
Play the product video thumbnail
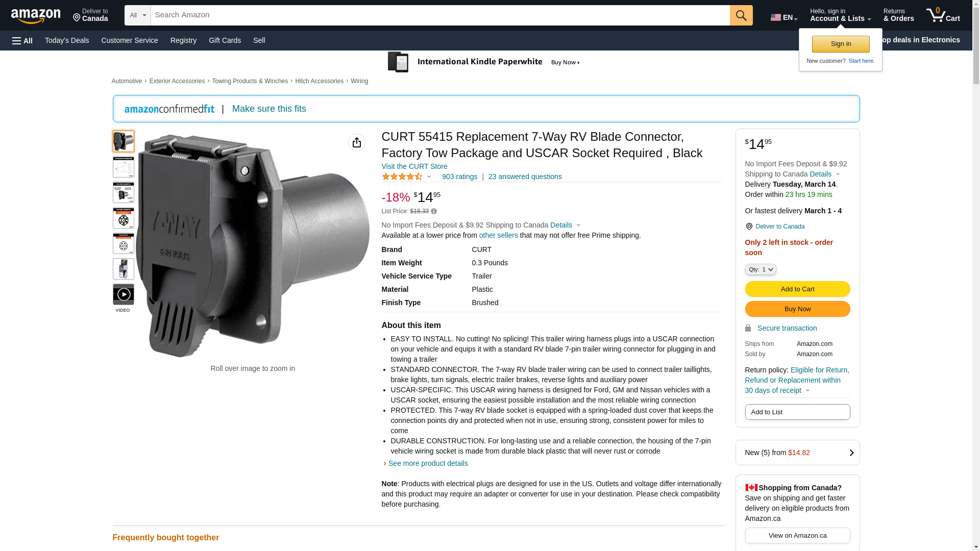click(124, 294)
